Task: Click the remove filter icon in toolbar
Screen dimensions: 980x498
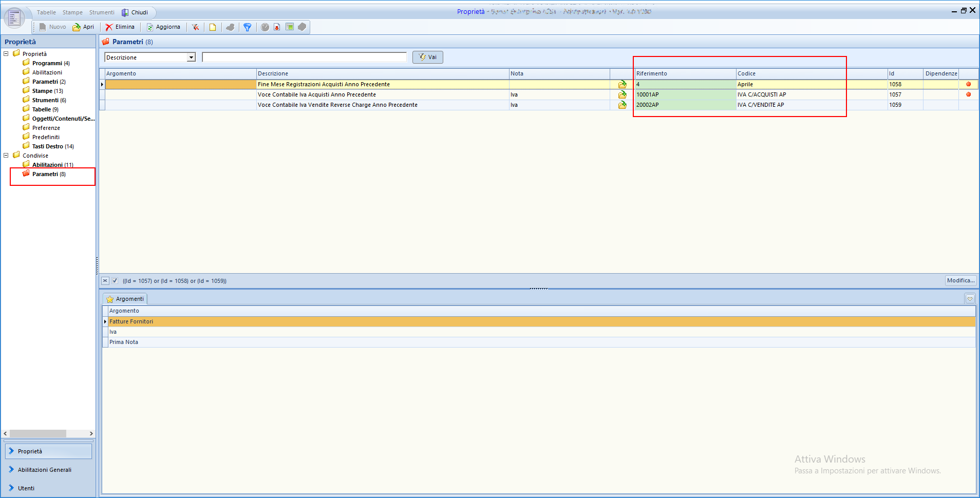Action: click(x=196, y=27)
